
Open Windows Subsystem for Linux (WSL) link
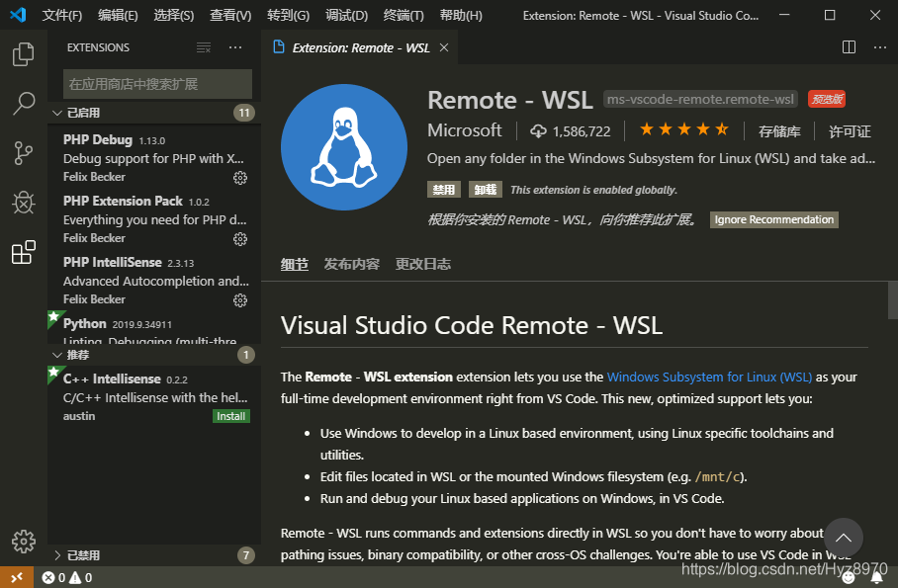coord(709,377)
